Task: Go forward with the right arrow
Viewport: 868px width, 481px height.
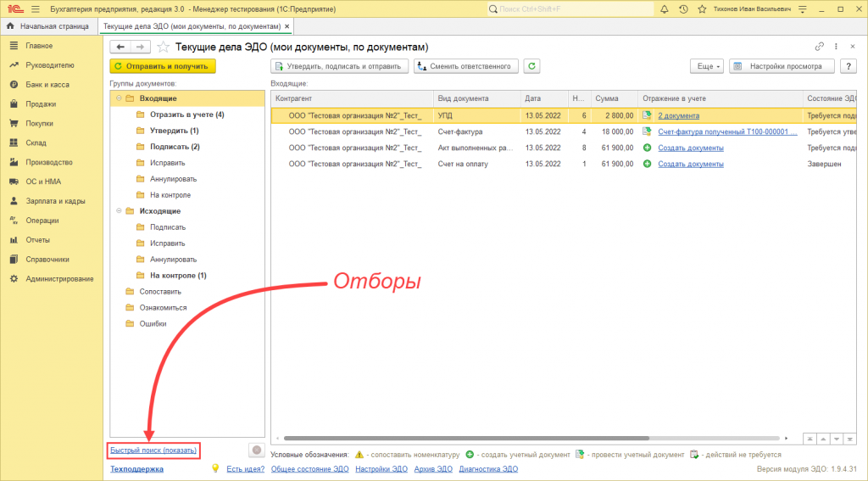Action: (140, 48)
